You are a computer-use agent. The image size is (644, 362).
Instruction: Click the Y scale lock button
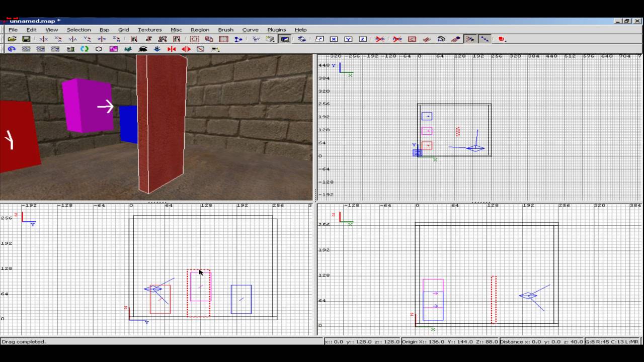point(348,39)
